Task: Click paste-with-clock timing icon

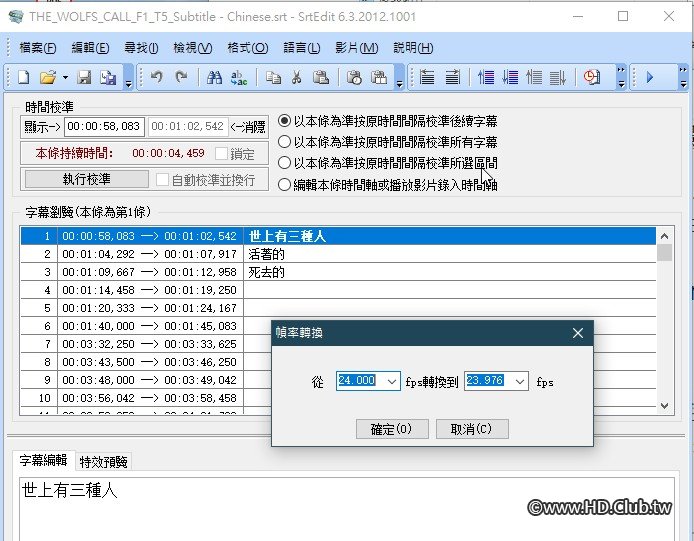Action: coord(354,77)
